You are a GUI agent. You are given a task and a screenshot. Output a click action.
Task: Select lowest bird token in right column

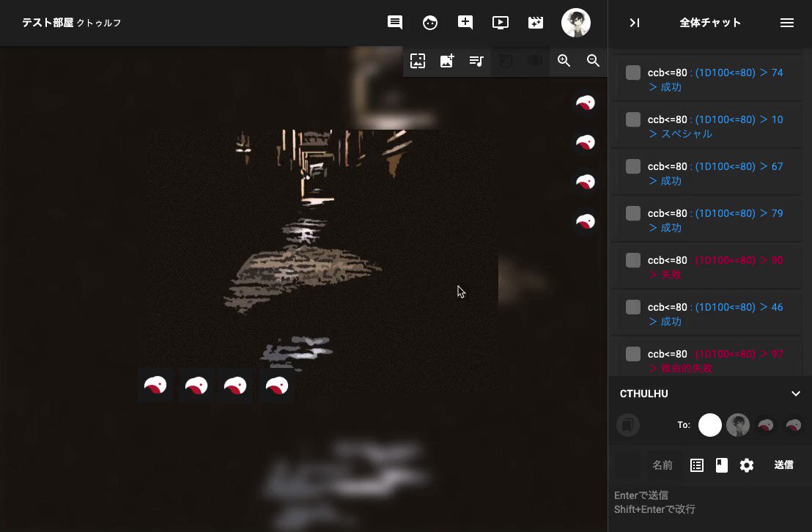tap(586, 221)
